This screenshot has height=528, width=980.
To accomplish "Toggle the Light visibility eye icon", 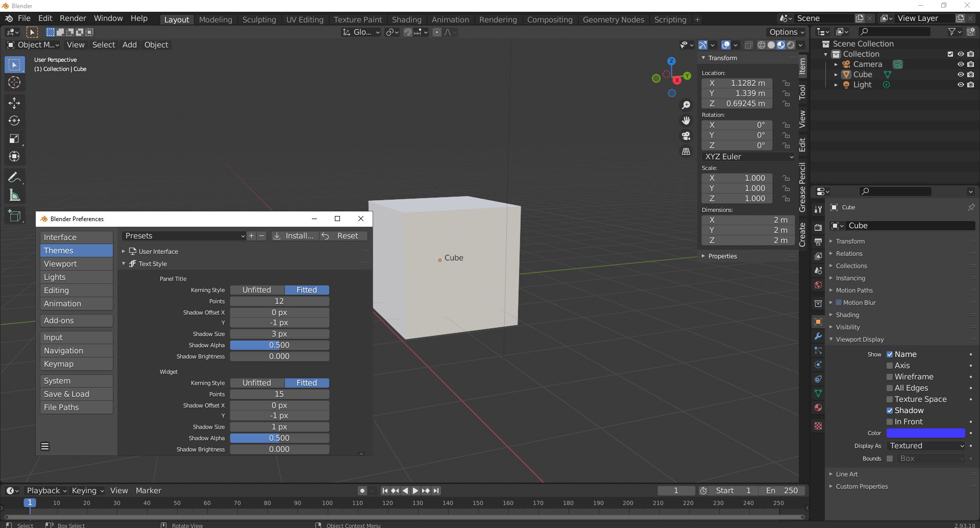I will pyautogui.click(x=961, y=85).
